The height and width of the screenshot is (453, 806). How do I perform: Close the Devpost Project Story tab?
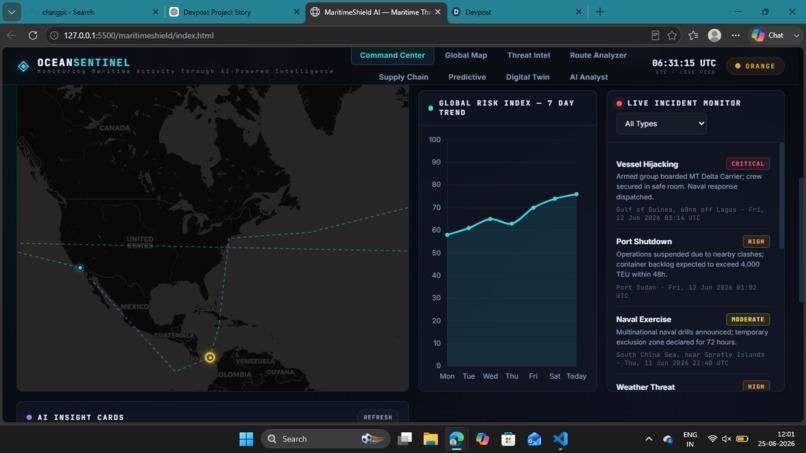[297, 12]
